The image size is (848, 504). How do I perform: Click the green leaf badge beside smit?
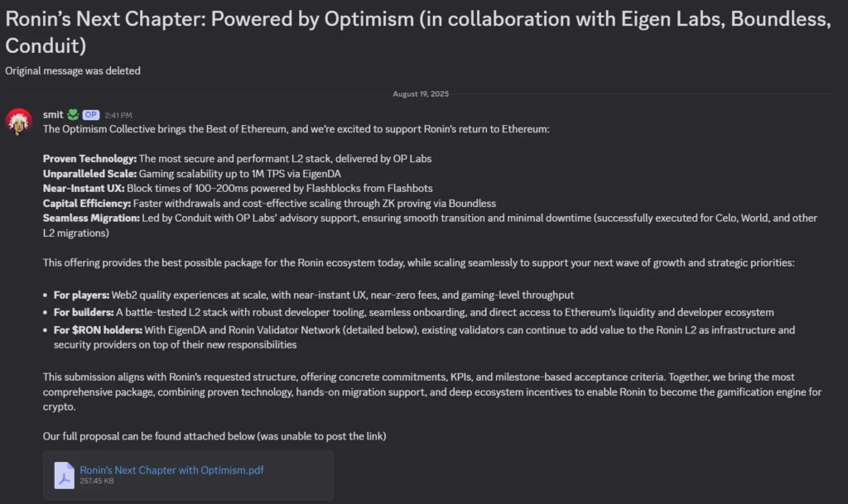(x=73, y=115)
